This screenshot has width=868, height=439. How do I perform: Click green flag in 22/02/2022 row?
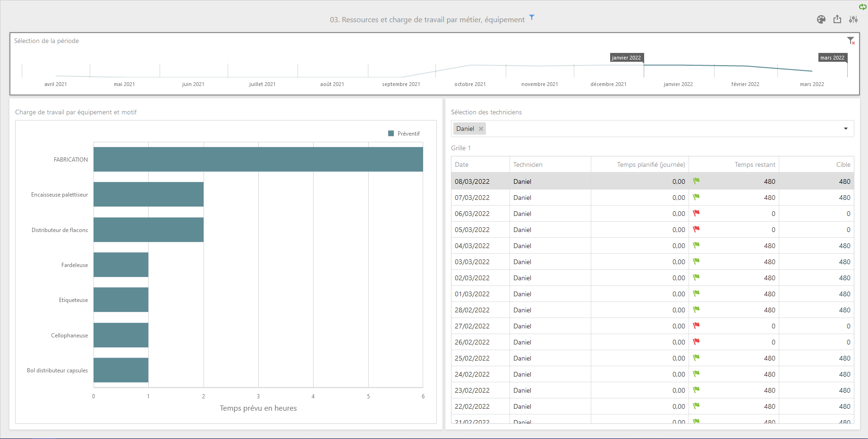(696, 406)
